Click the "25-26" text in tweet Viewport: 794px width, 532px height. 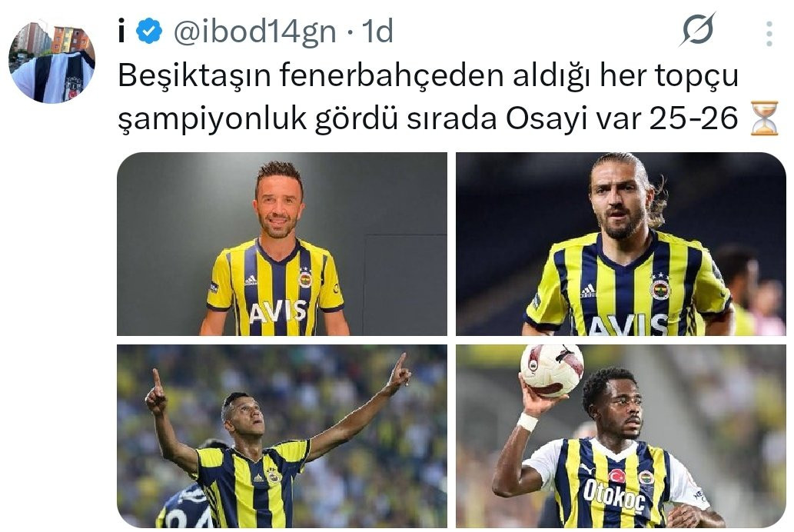(693, 118)
